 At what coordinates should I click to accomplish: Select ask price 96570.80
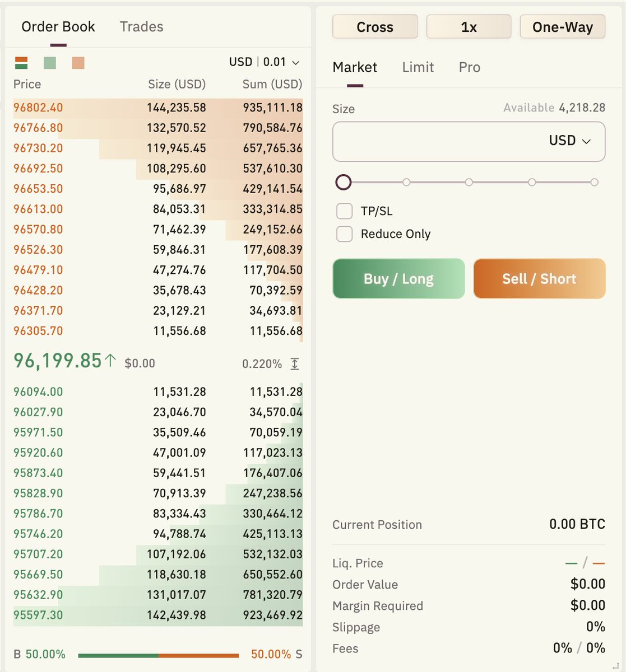click(x=38, y=229)
